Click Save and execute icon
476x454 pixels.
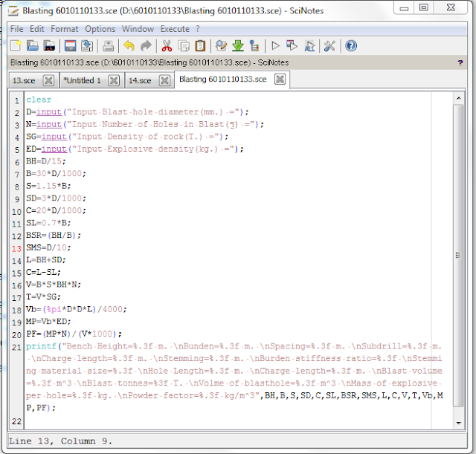point(292,46)
